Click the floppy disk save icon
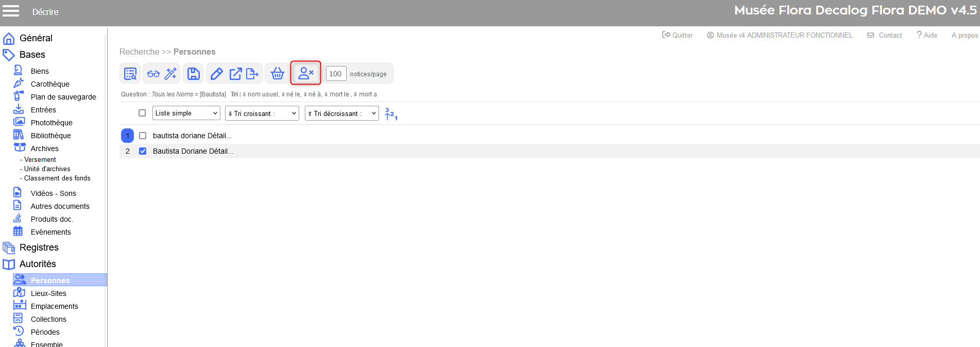Viewport: 980px width, 347px height. (194, 74)
